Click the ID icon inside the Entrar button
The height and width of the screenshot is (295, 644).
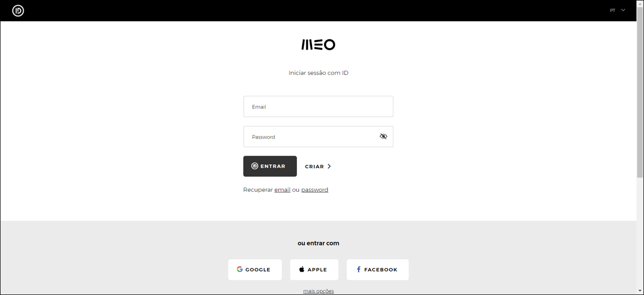coord(255,166)
